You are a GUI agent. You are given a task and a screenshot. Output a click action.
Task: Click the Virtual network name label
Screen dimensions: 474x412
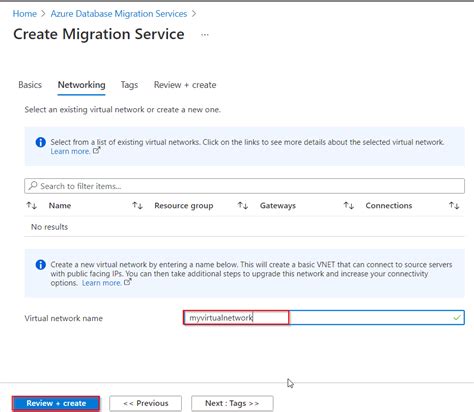point(64,318)
